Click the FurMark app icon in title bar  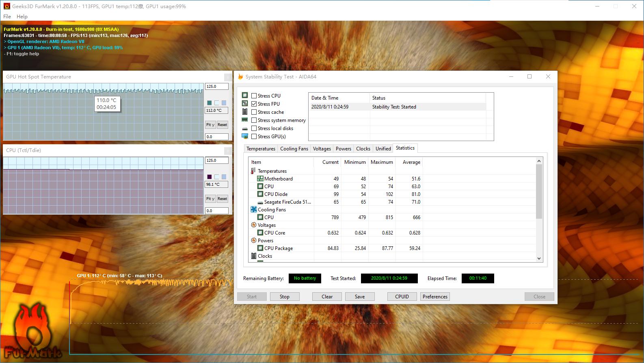(6, 6)
